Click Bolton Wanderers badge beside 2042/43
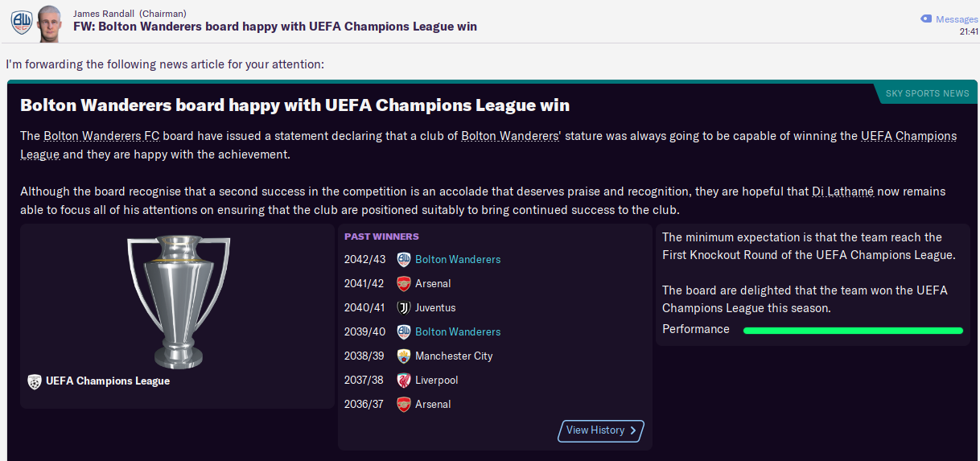 coord(404,260)
